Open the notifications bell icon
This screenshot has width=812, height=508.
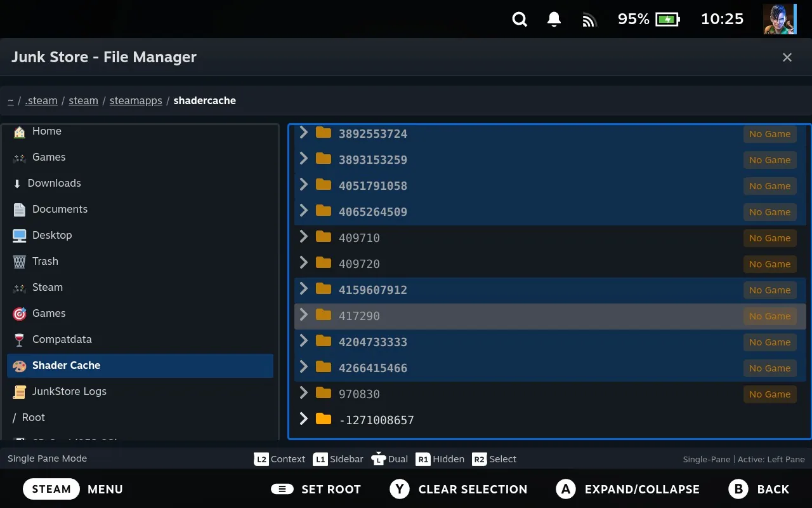[554, 20]
